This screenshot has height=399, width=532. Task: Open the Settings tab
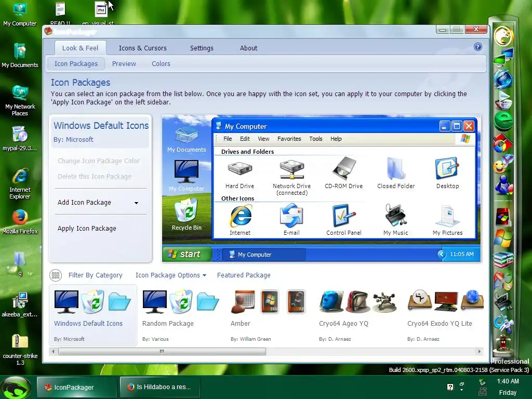coord(202,48)
